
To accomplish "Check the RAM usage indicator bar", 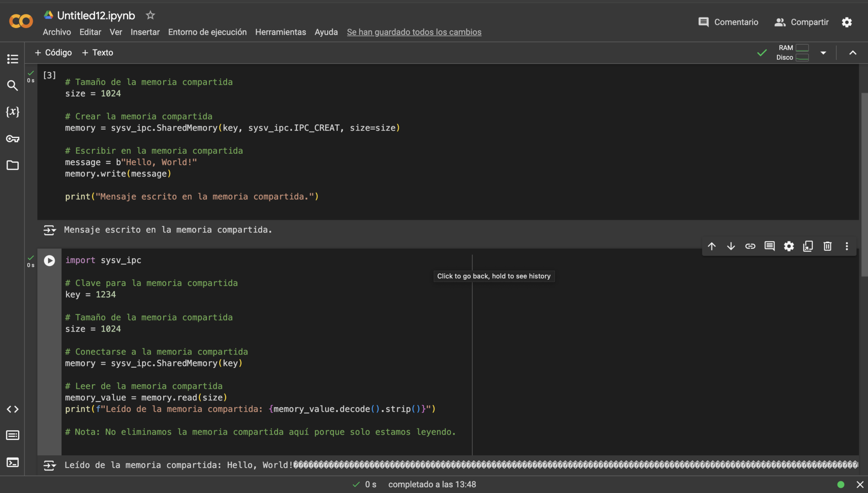I will click(x=803, y=48).
